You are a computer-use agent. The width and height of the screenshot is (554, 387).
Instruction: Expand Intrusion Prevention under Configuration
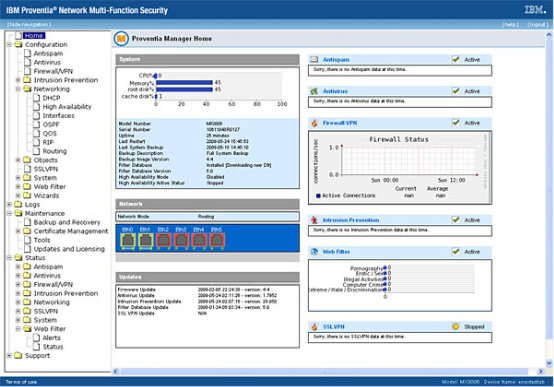pyautogui.click(x=18, y=80)
